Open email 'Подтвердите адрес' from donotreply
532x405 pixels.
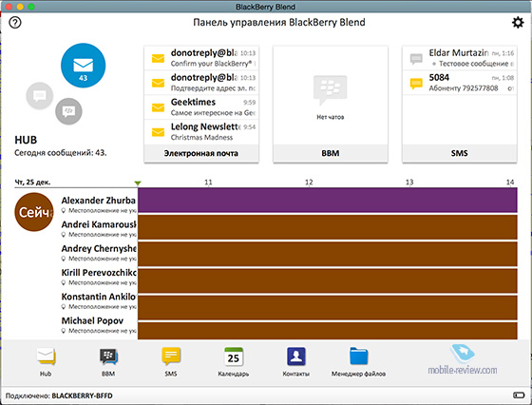(x=201, y=83)
